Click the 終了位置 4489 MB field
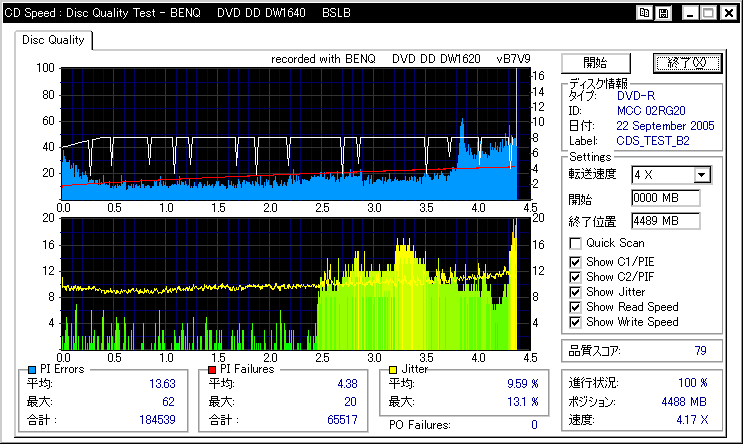 665,221
